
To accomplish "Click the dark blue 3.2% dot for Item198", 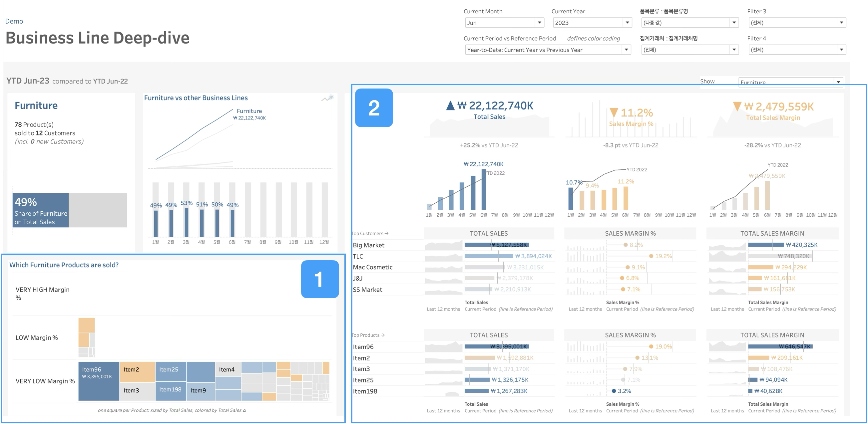I will [x=614, y=391].
